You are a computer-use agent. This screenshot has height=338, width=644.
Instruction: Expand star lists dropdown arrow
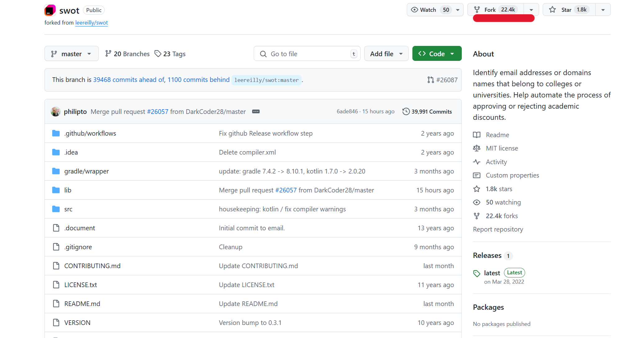tap(603, 10)
